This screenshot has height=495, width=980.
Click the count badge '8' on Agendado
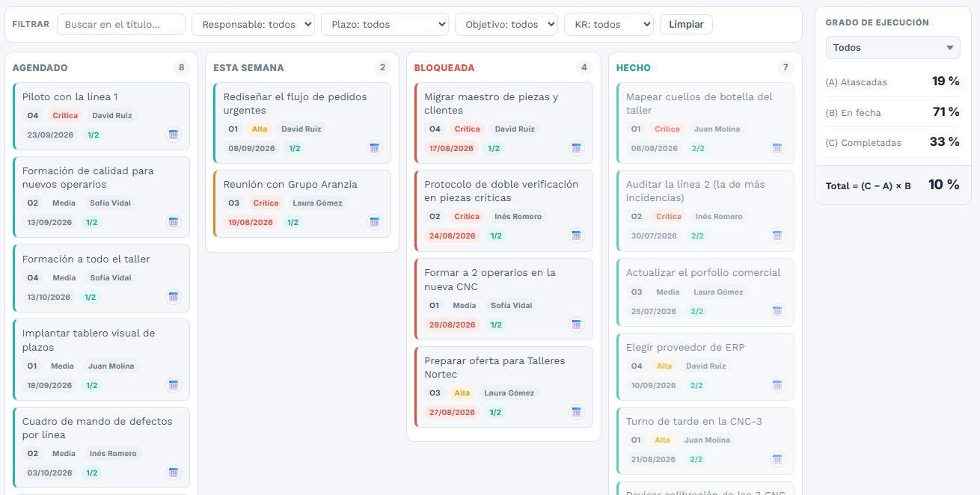[x=181, y=67]
